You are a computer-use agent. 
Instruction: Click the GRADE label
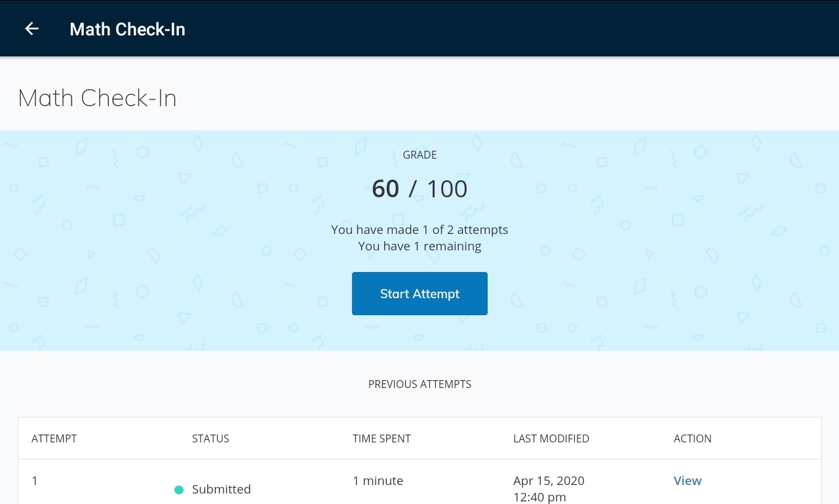tap(419, 155)
